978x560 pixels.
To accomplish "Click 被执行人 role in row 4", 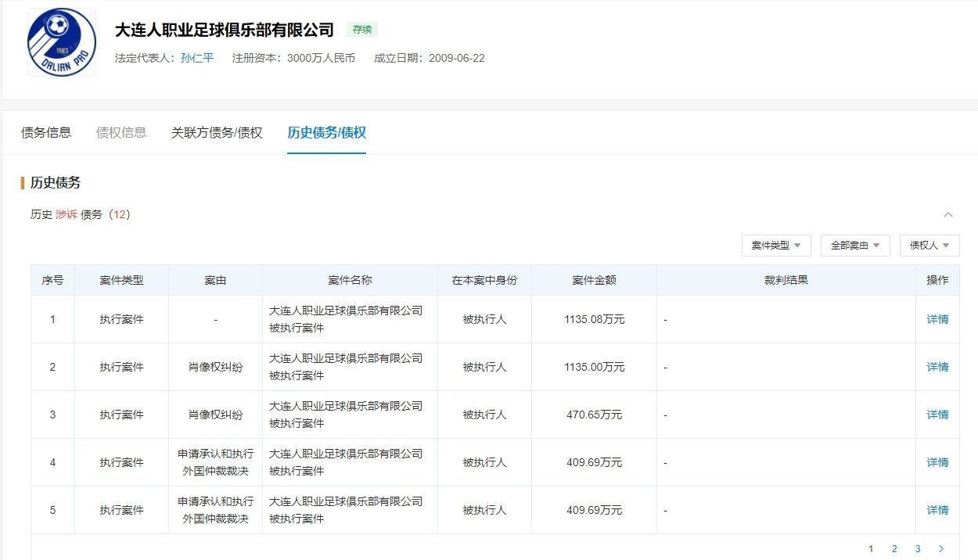I will [x=484, y=462].
